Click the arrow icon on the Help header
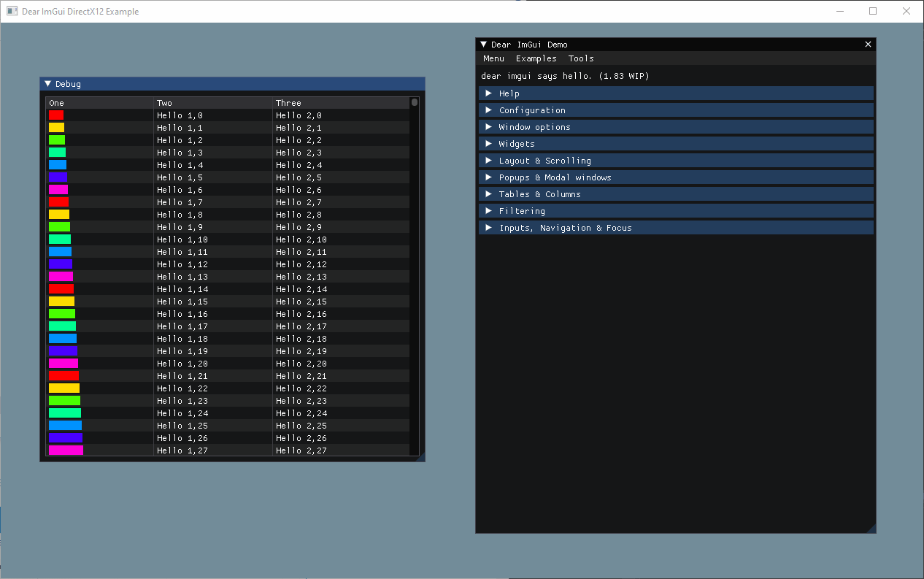The image size is (924, 579). pos(488,93)
